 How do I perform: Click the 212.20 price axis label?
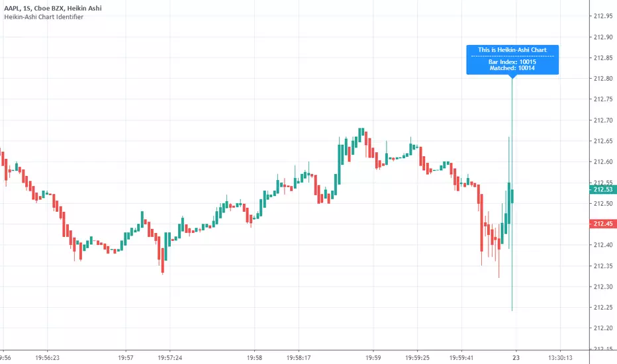point(602,328)
